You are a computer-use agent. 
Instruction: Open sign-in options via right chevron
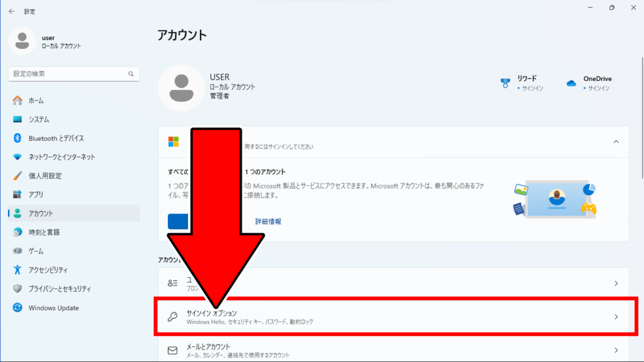coord(616,317)
